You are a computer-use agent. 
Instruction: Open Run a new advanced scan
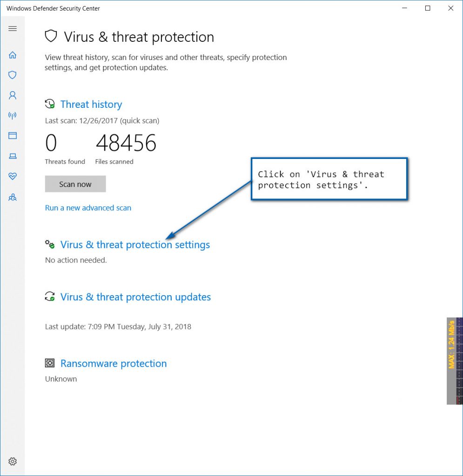click(x=88, y=208)
